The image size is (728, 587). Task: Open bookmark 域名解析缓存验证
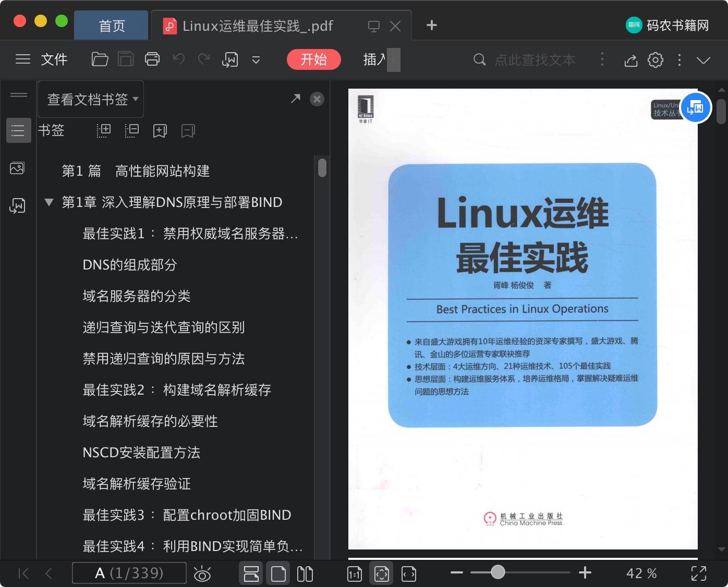pyautogui.click(x=137, y=484)
